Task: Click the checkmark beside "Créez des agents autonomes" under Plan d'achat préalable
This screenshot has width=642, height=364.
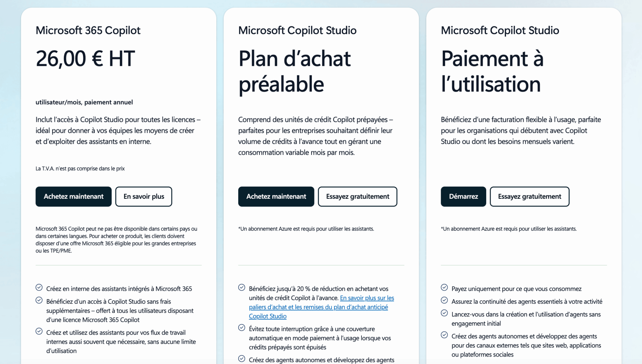Action: click(x=241, y=358)
